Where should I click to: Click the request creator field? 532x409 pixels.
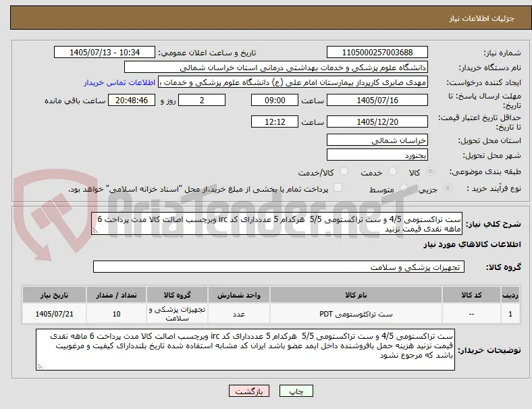click(x=293, y=82)
